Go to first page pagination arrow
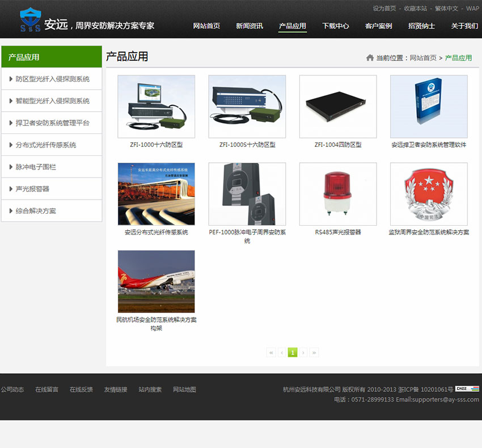Viewport: 482px width, 448px height. point(271,353)
